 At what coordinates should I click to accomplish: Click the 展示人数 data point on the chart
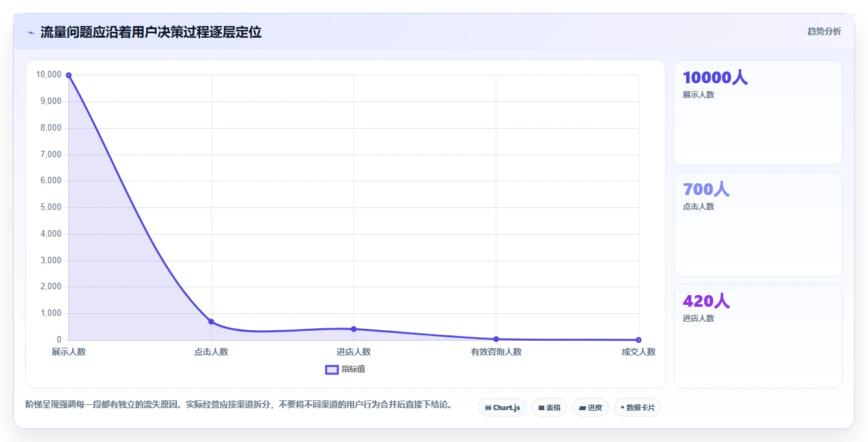[x=68, y=75]
